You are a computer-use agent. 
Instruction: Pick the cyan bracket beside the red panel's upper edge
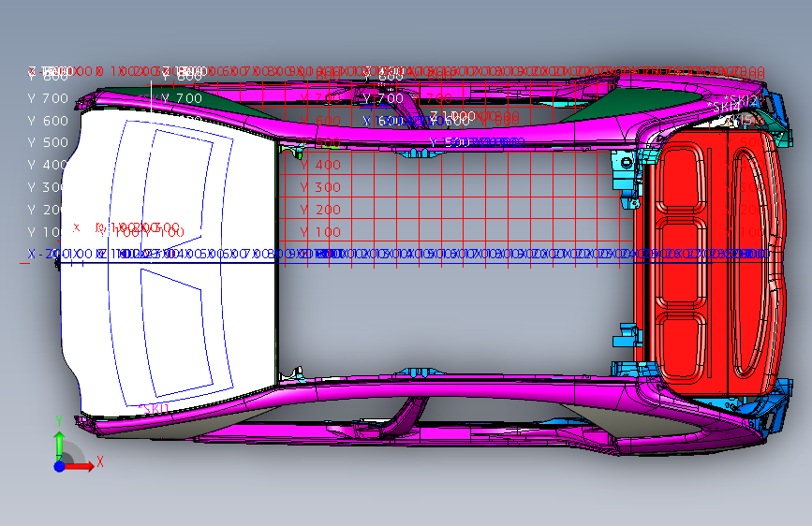[x=627, y=179]
